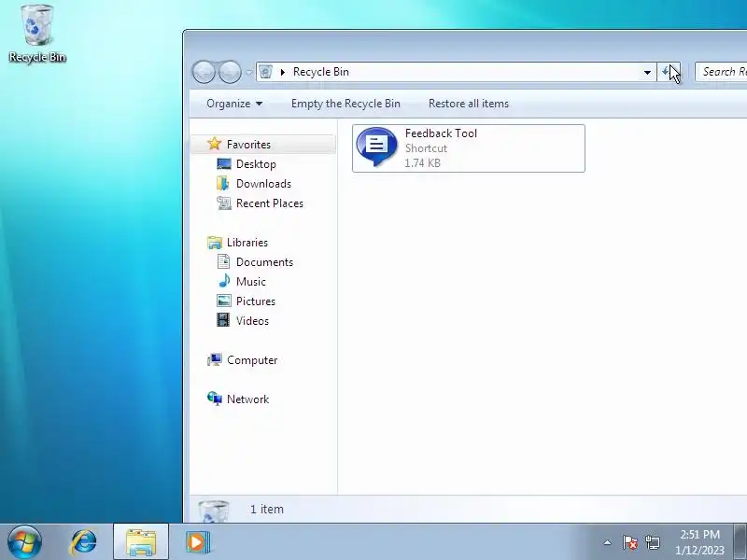This screenshot has width=747, height=560.
Task: Launch Windows Media Player from taskbar
Action: tap(197, 542)
